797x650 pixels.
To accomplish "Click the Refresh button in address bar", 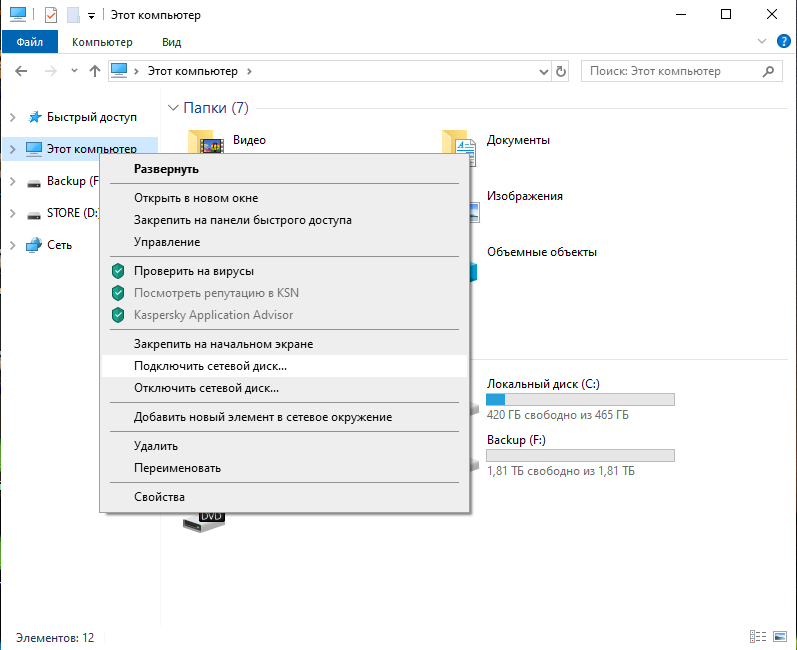I will pos(561,71).
